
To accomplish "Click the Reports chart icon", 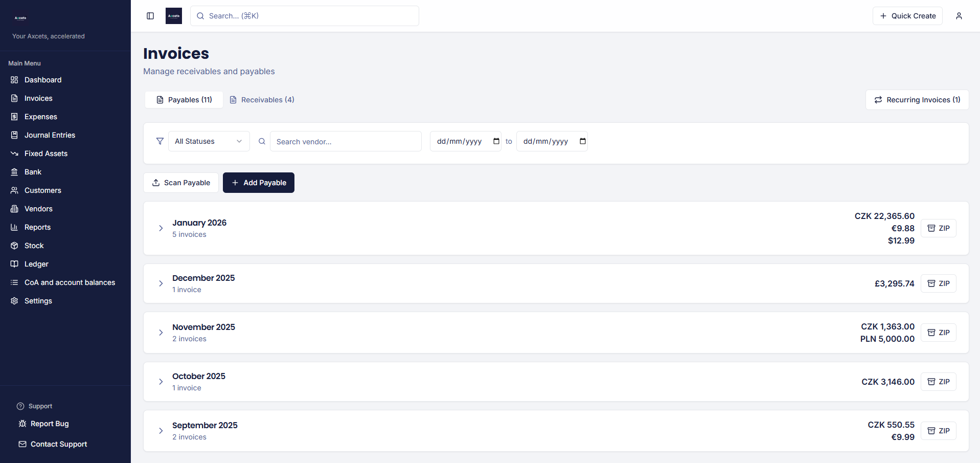I will [14, 227].
